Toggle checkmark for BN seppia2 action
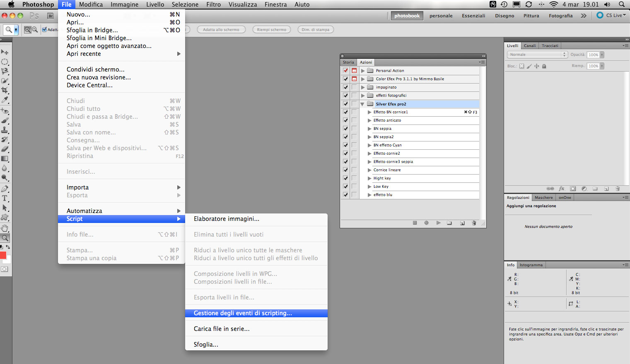 click(345, 136)
